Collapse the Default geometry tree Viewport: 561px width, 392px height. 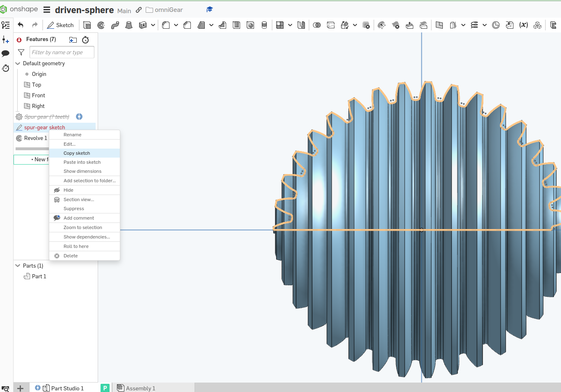tap(18, 64)
